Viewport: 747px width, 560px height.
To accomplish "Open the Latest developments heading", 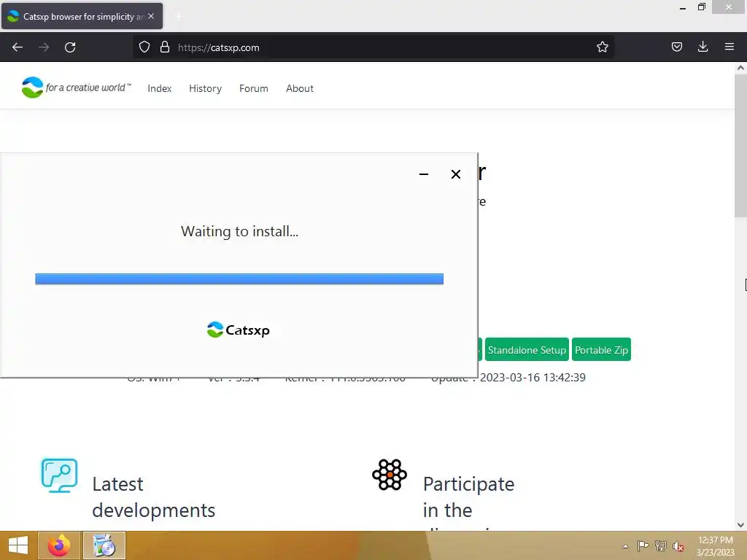I will point(153,497).
